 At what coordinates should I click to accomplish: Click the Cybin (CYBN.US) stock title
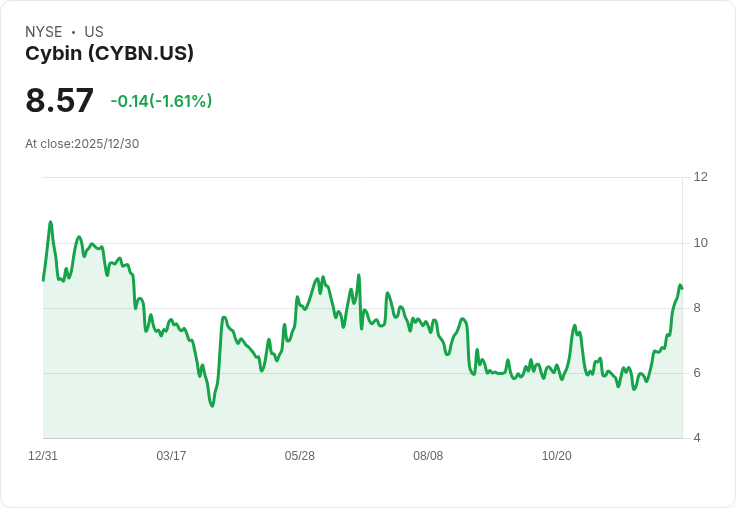pos(109,54)
